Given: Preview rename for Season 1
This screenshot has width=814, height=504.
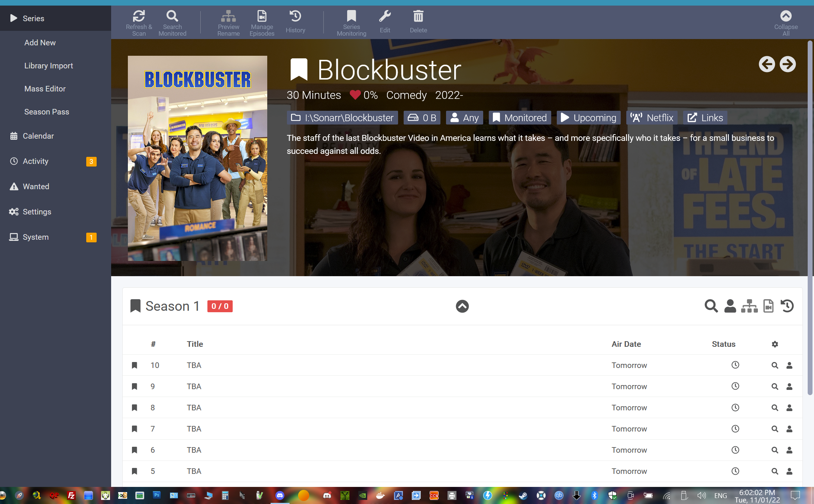Looking at the screenshot, I should 749,306.
